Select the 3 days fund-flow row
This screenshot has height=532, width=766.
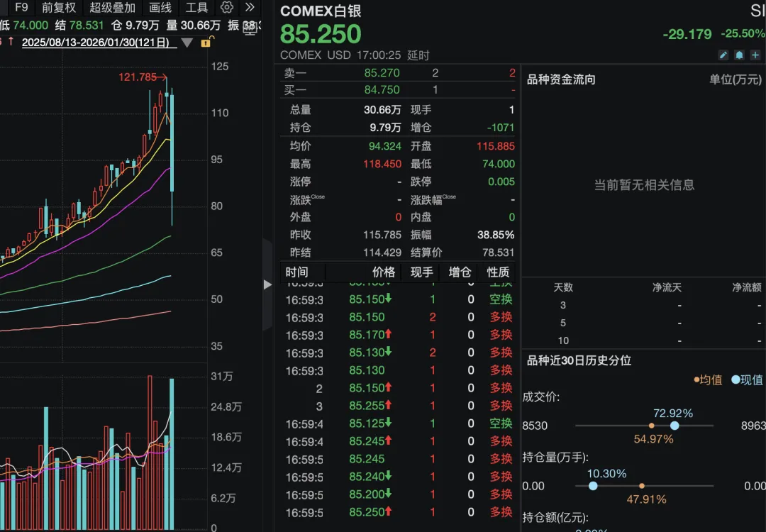click(x=644, y=305)
